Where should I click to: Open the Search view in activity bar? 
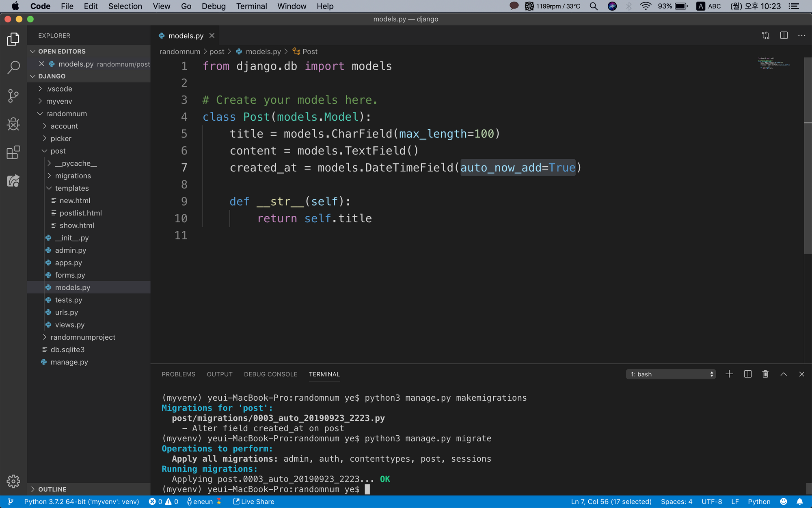point(13,67)
